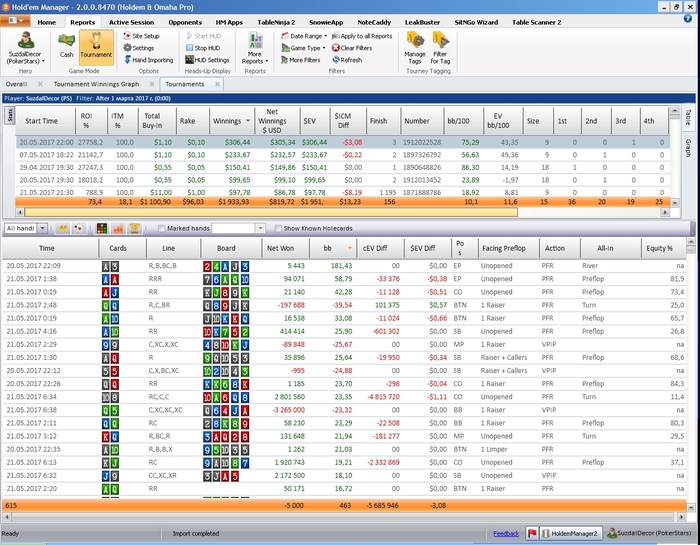The width and height of the screenshot is (700, 545).
Task: Switch to Tournament Winnings Graph tab
Action: [96, 84]
